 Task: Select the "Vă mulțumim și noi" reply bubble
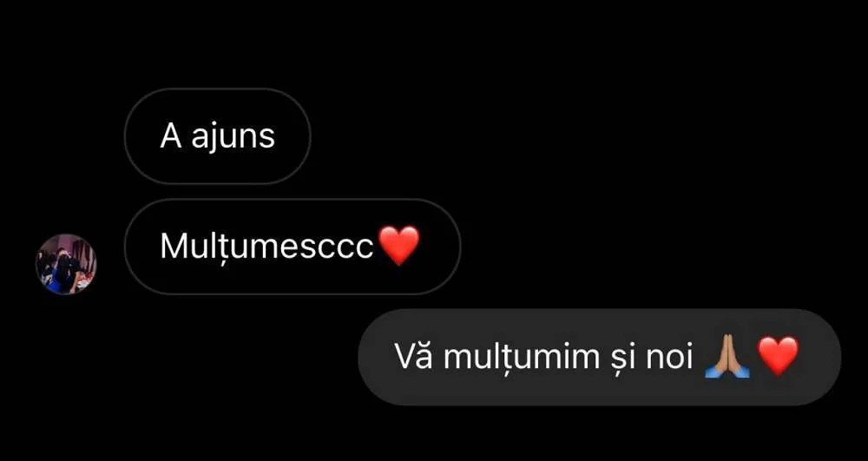point(600,357)
